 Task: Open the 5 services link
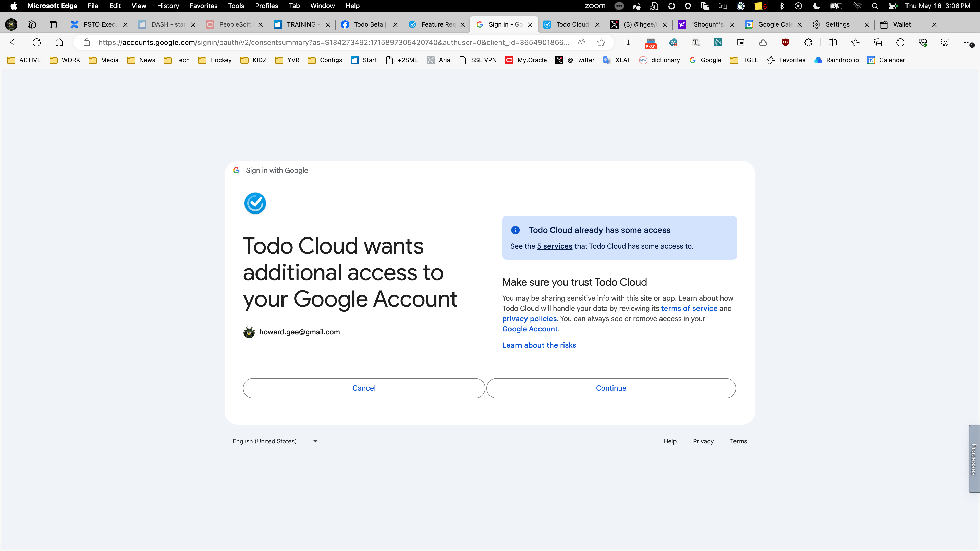coord(554,246)
